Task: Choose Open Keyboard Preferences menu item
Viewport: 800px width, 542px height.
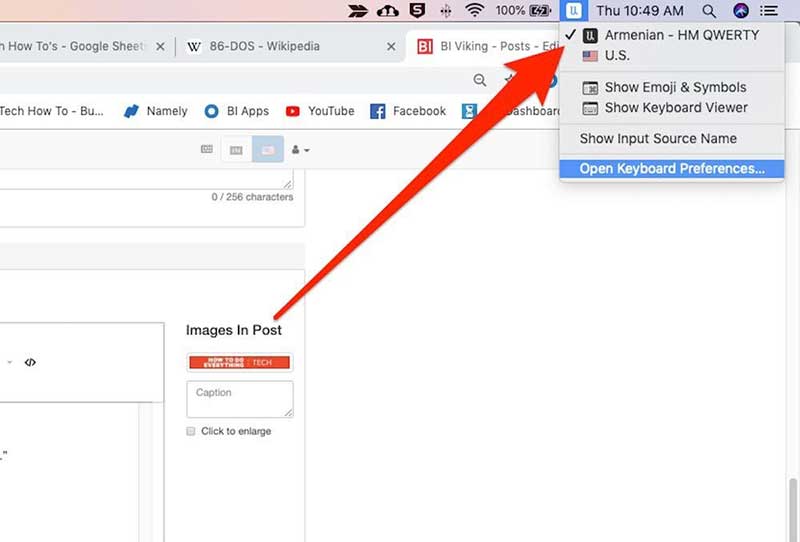Action: point(671,169)
